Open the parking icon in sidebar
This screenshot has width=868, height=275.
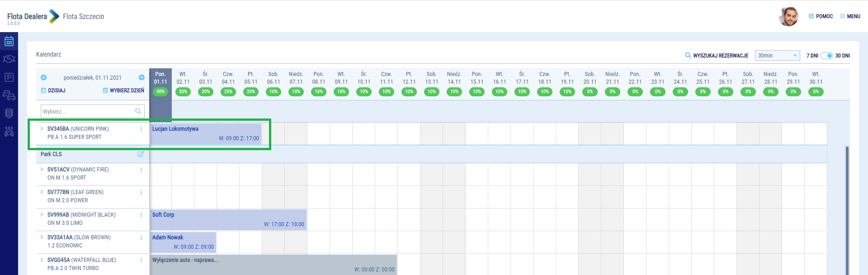click(9, 77)
